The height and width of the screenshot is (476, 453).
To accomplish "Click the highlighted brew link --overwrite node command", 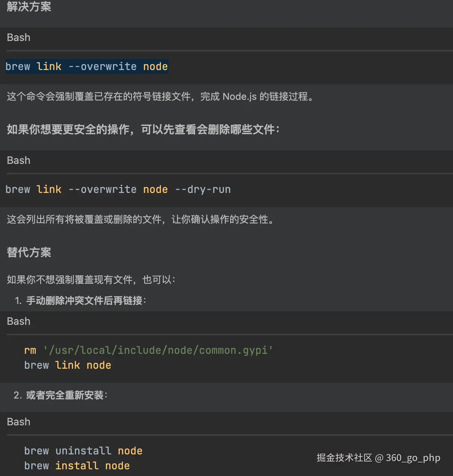I will point(87,66).
